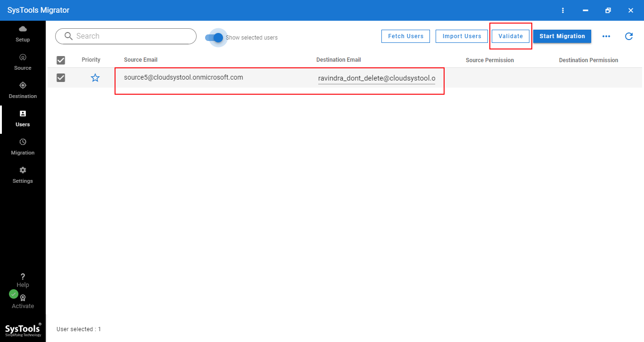644x342 pixels.
Task: Click the 'Show selected users' label
Action: click(x=252, y=38)
